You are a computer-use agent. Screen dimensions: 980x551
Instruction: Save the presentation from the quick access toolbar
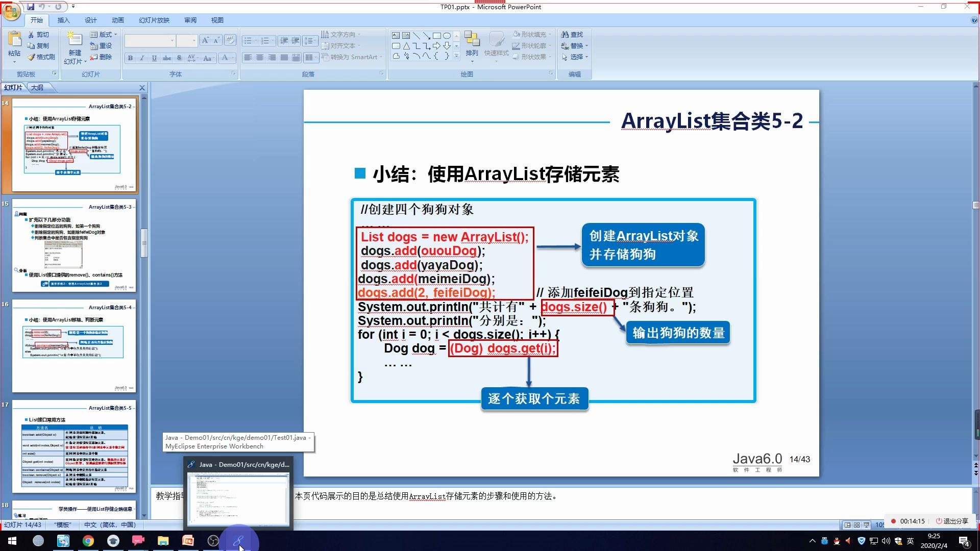point(31,7)
